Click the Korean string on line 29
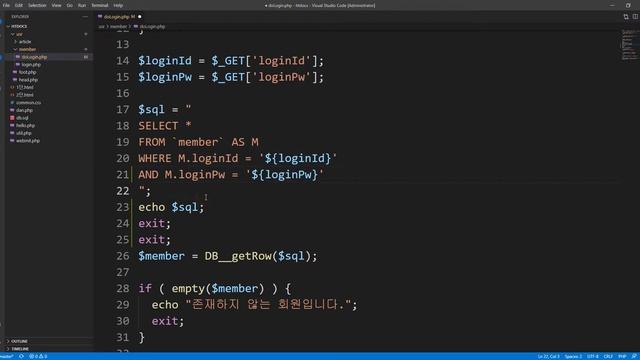The width and height of the screenshot is (640, 360). coord(268,304)
